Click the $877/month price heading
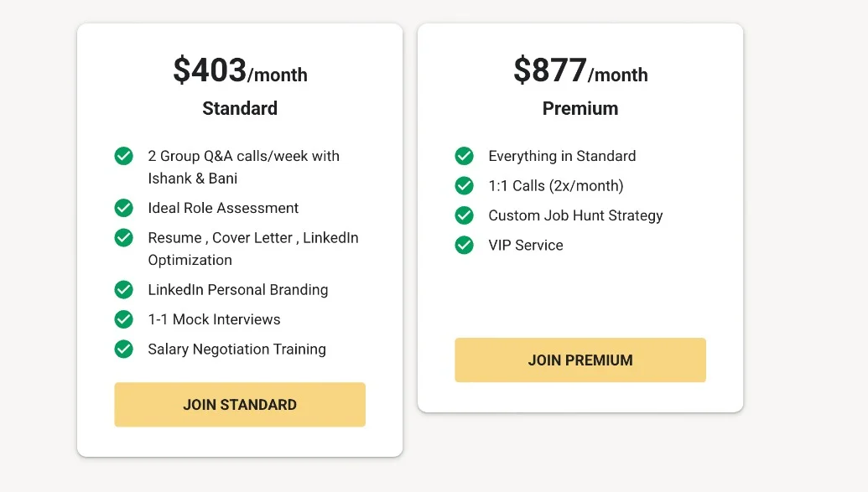The width and height of the screenshot is (868, 492). (580, 71)
